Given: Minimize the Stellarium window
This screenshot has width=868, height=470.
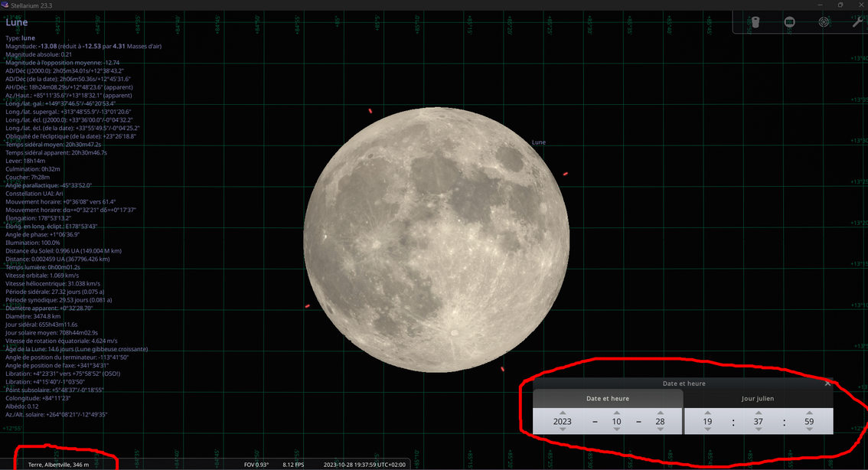Looking at the screenshot, I should pos(820,5).
